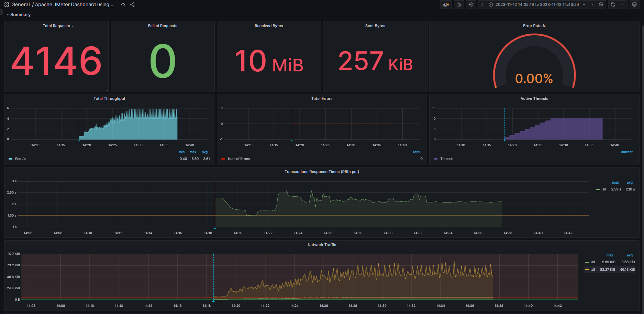
Task: Open the Total Errors panel title menu
Action: click(322, 98)
